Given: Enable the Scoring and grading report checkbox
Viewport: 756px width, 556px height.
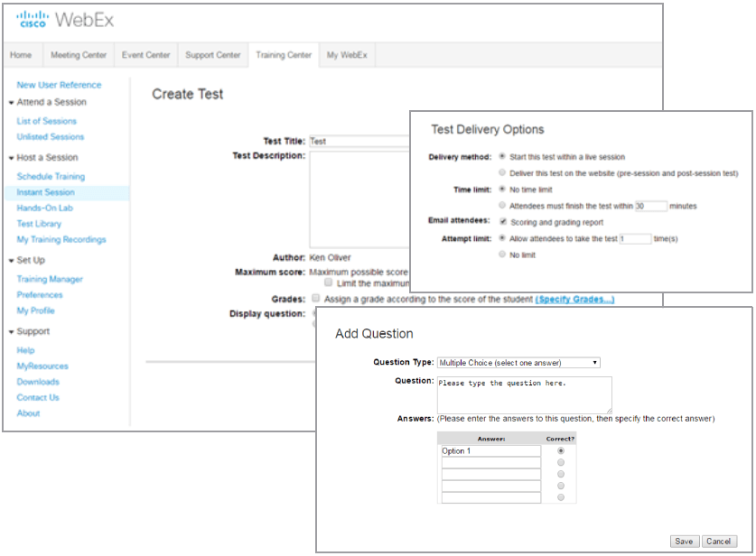Looking at the screenshot, I should pyautogui.click(x=503, y=222).
